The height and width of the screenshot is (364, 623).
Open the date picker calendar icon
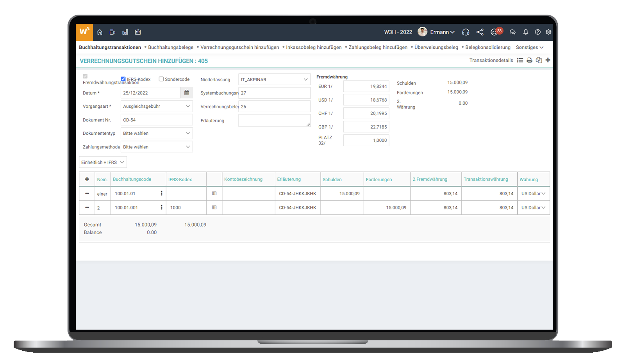pos(187,93)
